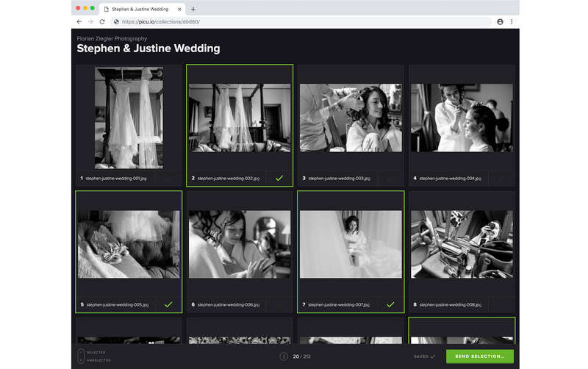This screenshot has width=588, height=369.
Task: Click filename stephen-justine-wedding-001.jpg
Action: point(116,179)
